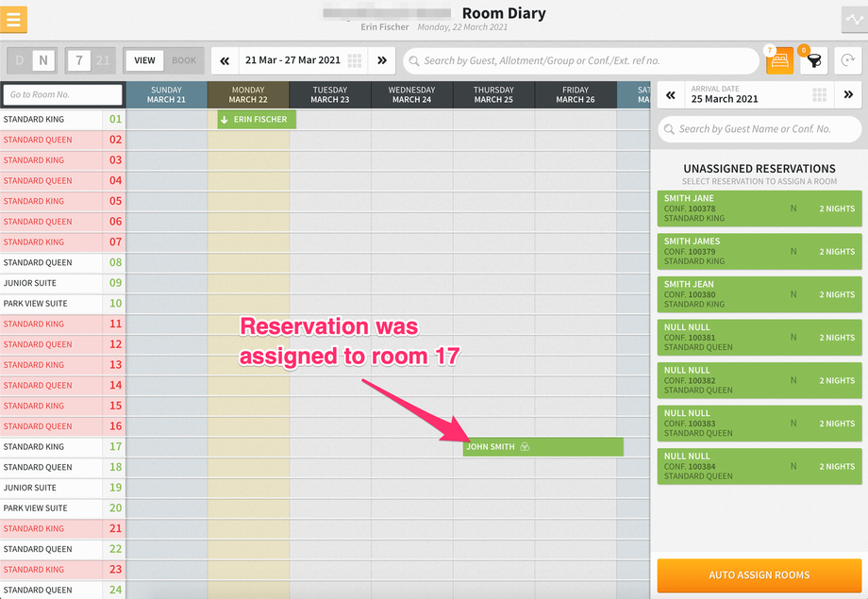Click the Auto Assign Rooms button
This screenshot has height=599, width=868.
click(x=759, y=575)
